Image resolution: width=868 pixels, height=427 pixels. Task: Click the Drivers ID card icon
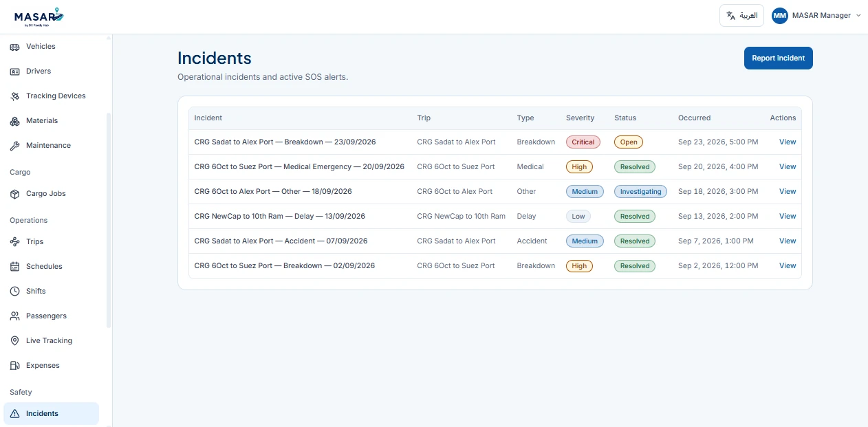tap(14, 72)
